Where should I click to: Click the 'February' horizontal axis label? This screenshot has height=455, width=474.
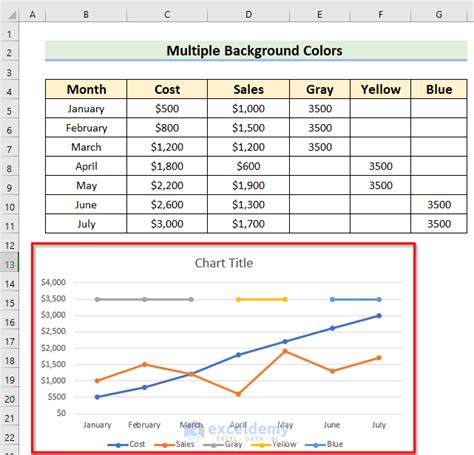click(x=144, y=425)
